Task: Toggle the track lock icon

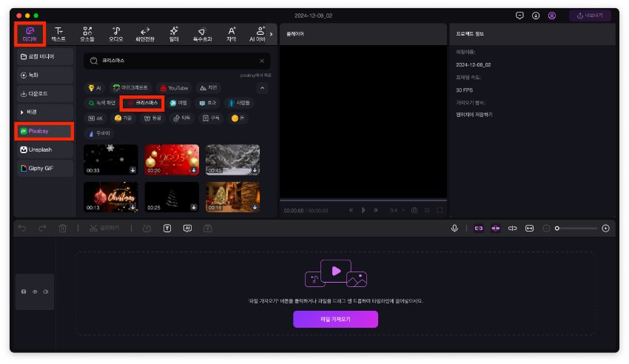Action: coord(24,291)
